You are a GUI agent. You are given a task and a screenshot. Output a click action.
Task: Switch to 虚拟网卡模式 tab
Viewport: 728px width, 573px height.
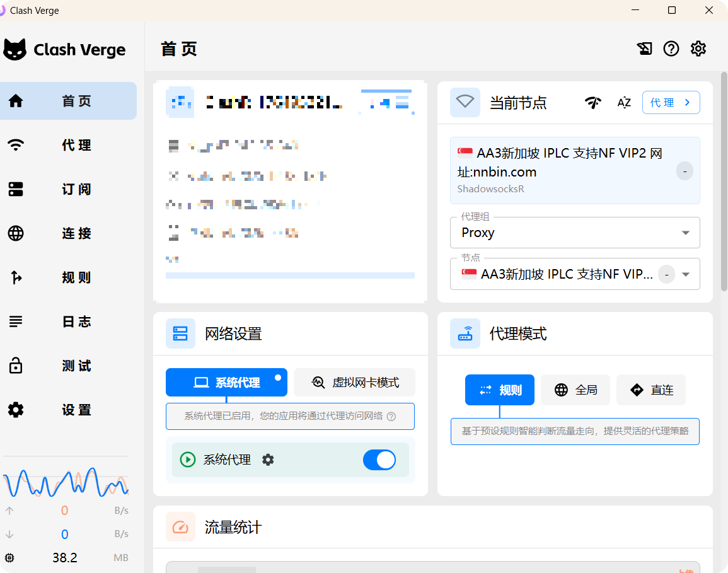click(x=355, y=383)
